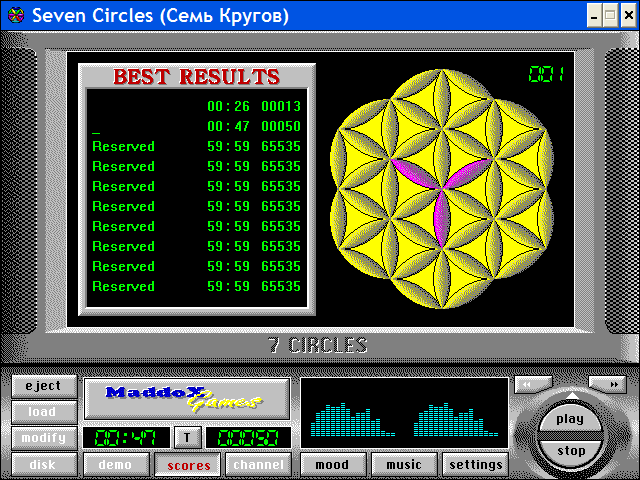Click the app icon in title bar

coord(12,15)
